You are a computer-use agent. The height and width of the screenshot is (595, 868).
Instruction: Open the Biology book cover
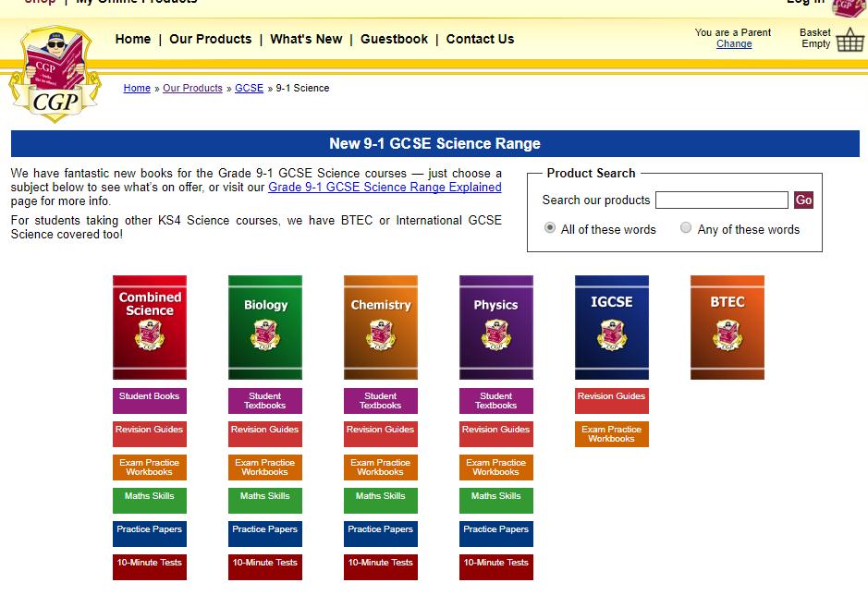click(x=265, y=327)
